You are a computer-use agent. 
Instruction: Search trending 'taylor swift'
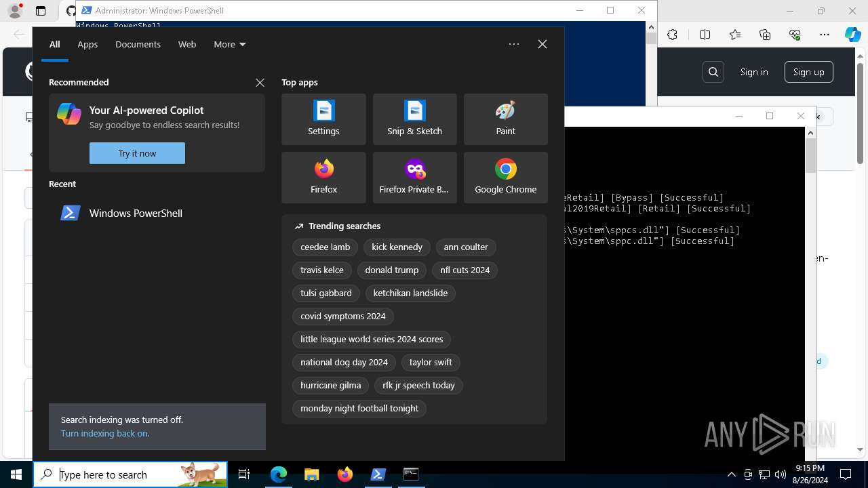(431, 363)
